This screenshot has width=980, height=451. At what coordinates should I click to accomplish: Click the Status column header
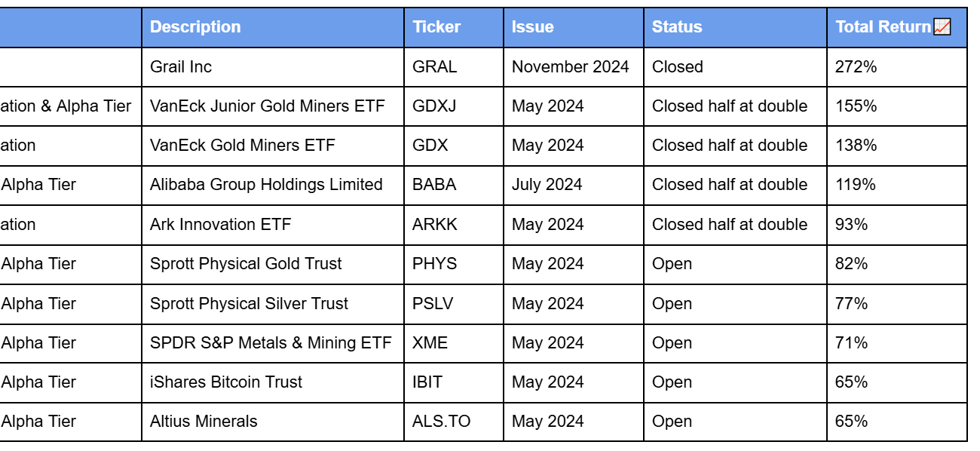[735, 27]
